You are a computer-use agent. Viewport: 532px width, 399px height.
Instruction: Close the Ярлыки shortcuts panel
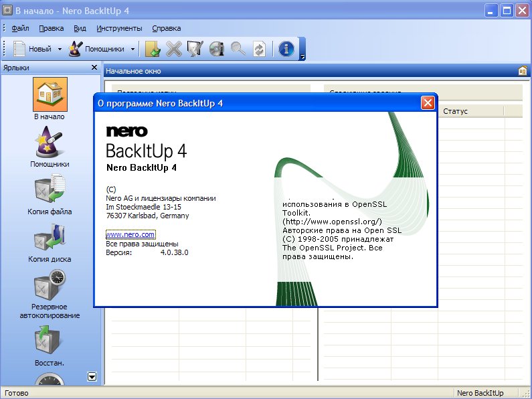tap(94, 68)
